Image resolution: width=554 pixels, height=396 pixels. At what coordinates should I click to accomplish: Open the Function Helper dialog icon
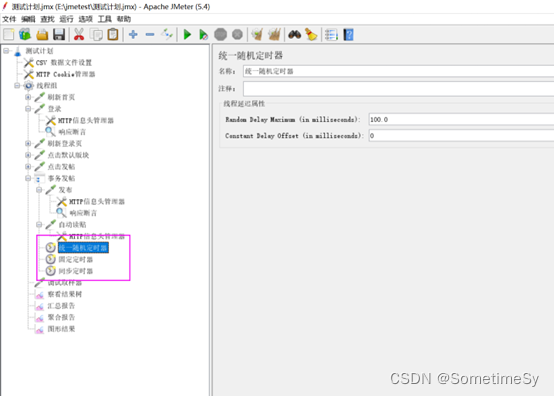(331, 35)
